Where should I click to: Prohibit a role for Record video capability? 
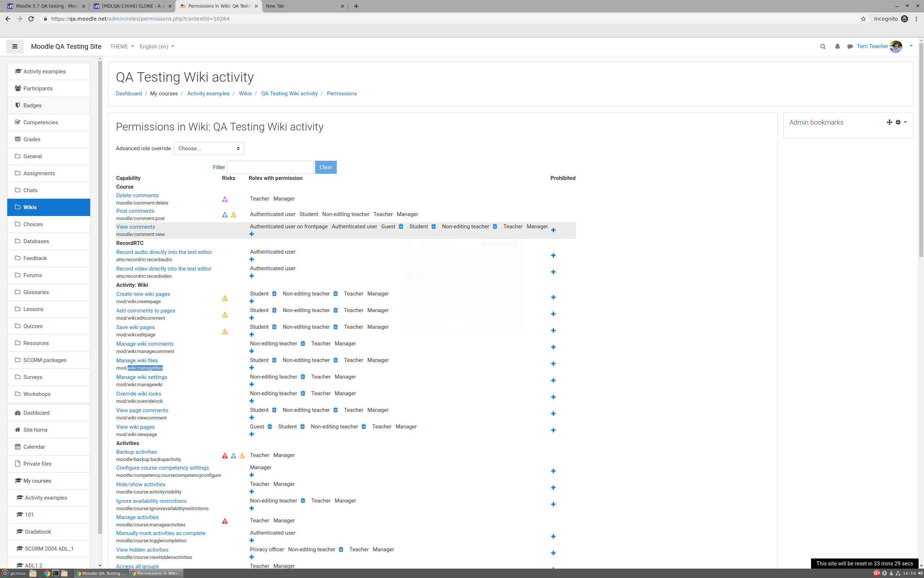553,272
